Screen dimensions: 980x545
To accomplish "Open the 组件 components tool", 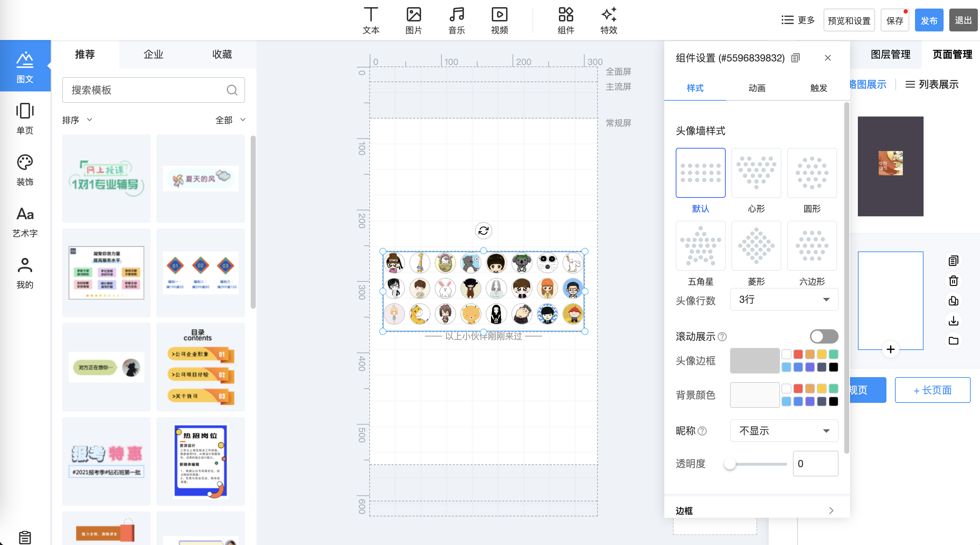I will tap(566, 21).
